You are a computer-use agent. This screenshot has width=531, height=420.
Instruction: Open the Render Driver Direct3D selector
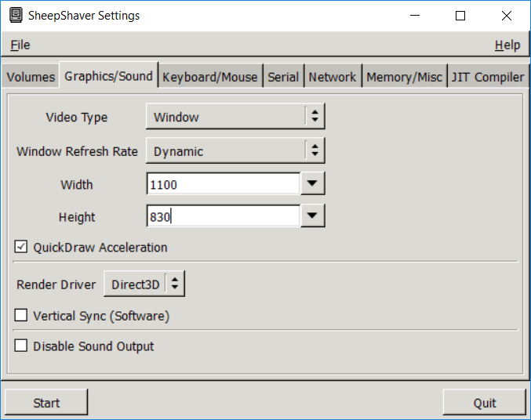(x=144, y=284)
